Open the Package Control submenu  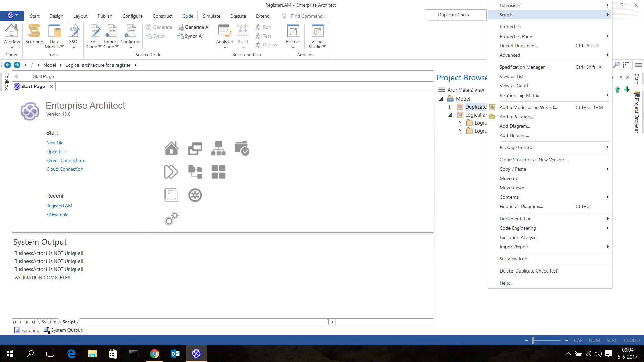click(x=549, y=147)
